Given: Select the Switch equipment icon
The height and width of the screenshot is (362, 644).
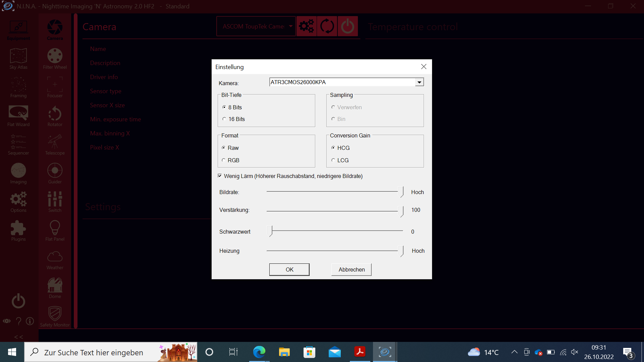Looking at the screenshot, I should pyautogui.click(x=55, y=202).
